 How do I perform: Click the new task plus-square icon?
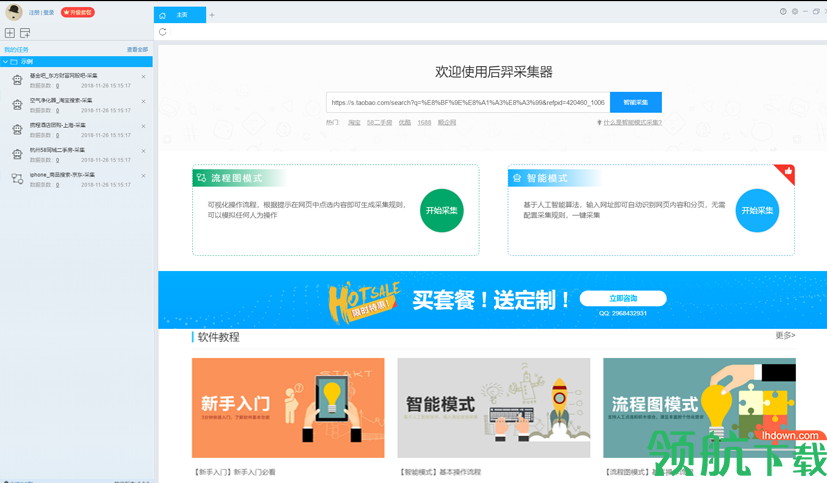click(9, 33)
